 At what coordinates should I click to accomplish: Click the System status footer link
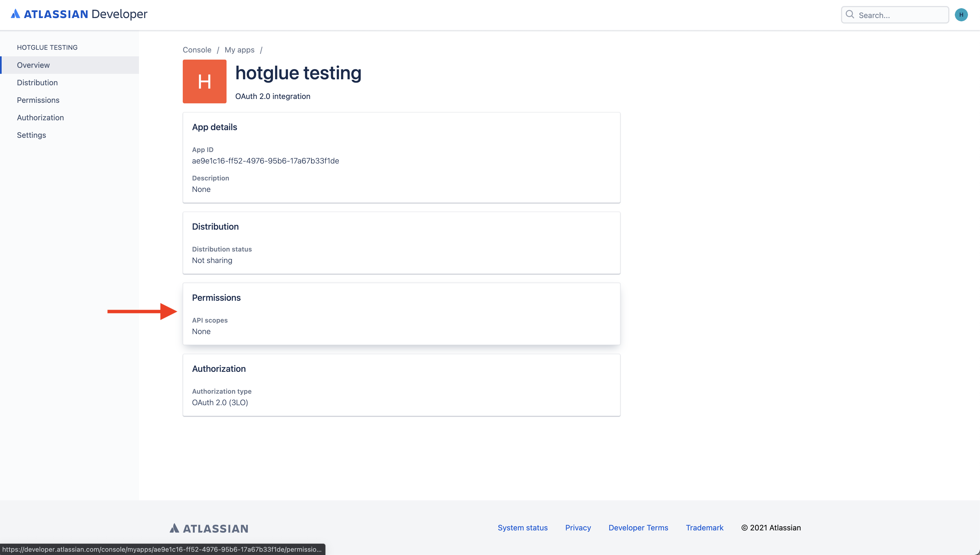point(522,528)
